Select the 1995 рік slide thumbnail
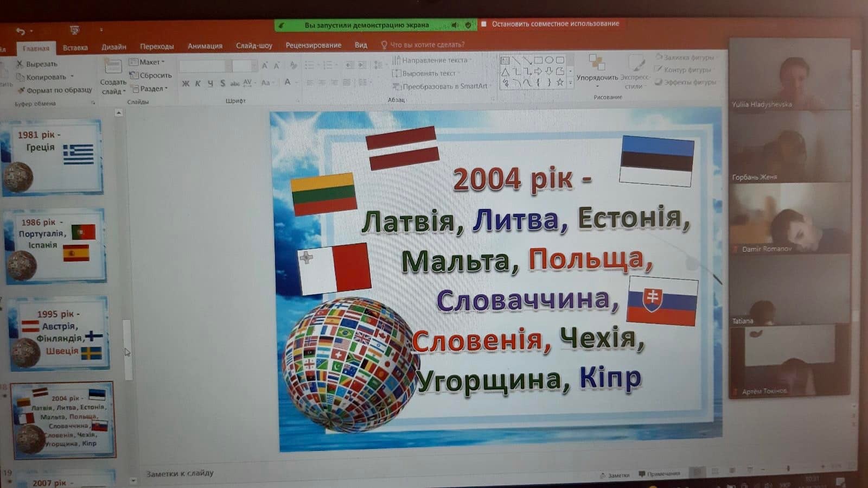868x488 pixels. tap(59, 333)
